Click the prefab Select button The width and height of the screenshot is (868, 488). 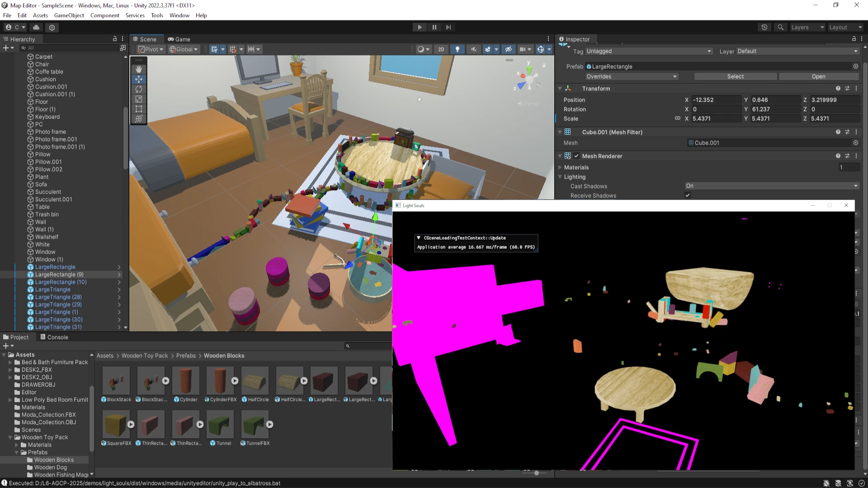coord(736,76)
